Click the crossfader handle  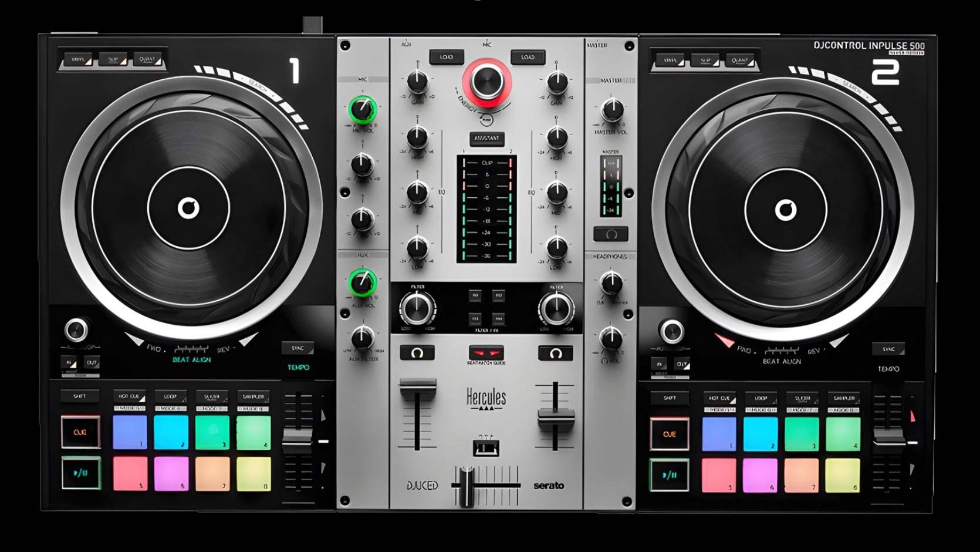[x=467, y=485]
